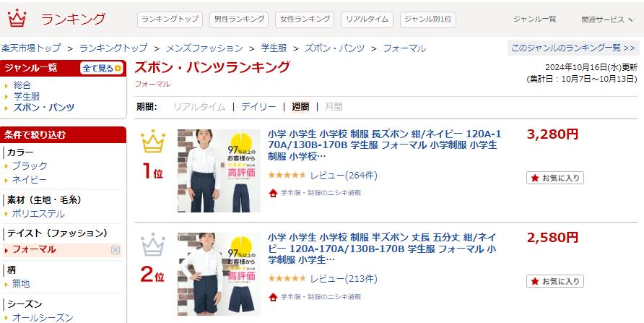Remove the フォーマル filter with its x icon
644x323 pixels.
coord(116,250)
